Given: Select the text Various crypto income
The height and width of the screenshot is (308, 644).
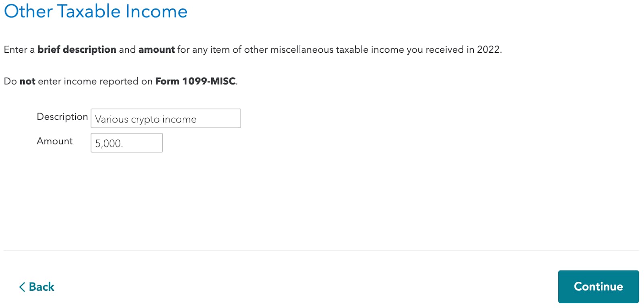Looking at the screenshot, I should 146,119.
